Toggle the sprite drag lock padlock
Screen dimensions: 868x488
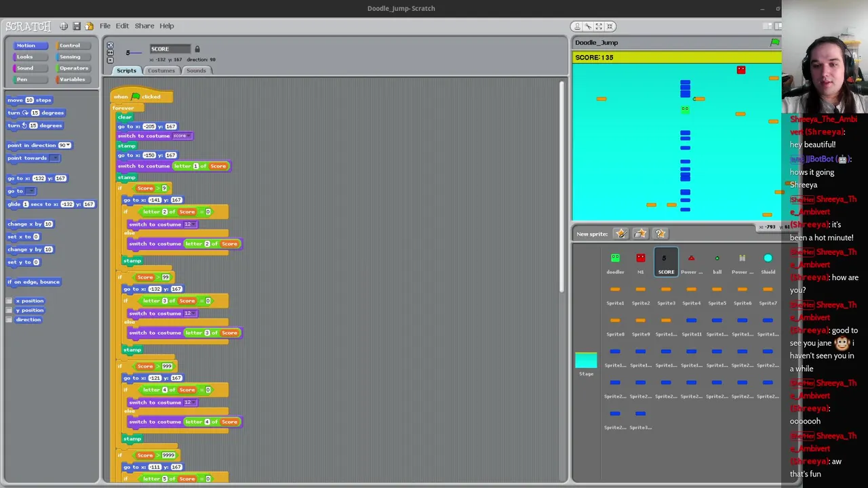click(197, 49)
